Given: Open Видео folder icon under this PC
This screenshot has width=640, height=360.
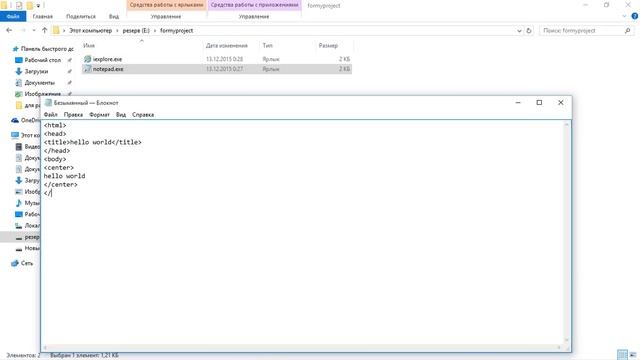Looking at the screenshot, I should pyautogui.click(x=19, y=147).
